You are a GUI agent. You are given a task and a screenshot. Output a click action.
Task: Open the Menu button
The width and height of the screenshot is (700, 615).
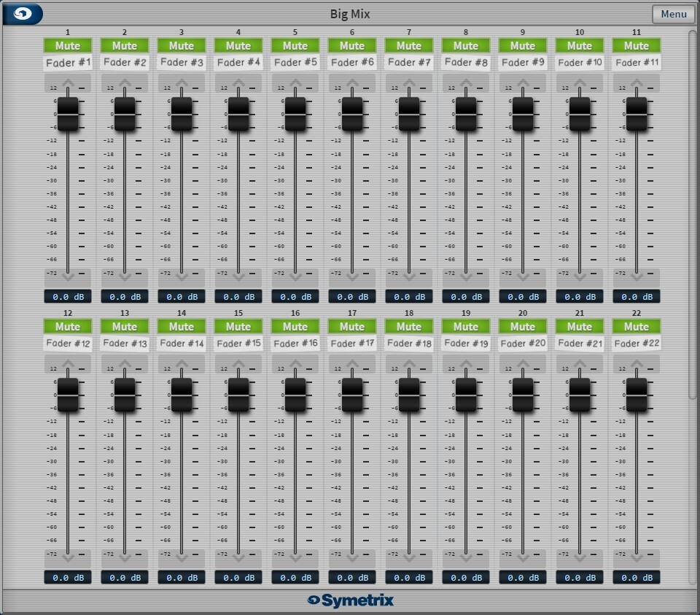(673, 14)
